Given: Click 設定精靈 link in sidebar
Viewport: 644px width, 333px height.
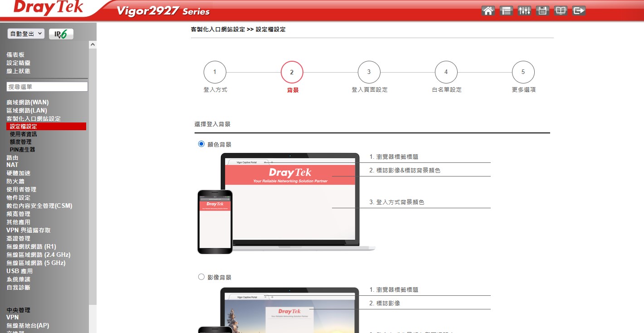Looking at the screenshot, I should click(19, 63).
